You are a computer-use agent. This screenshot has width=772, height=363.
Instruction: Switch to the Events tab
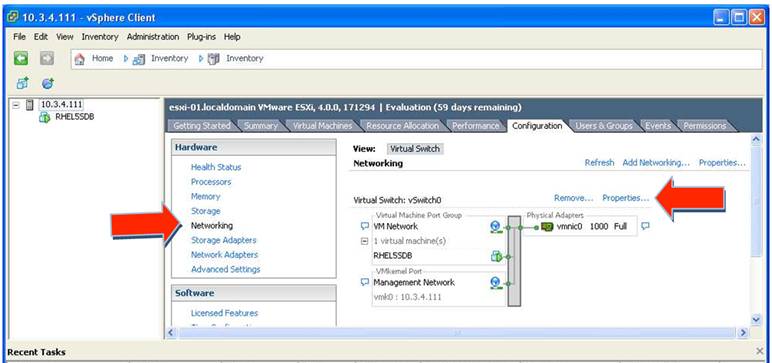coord(658,126)
